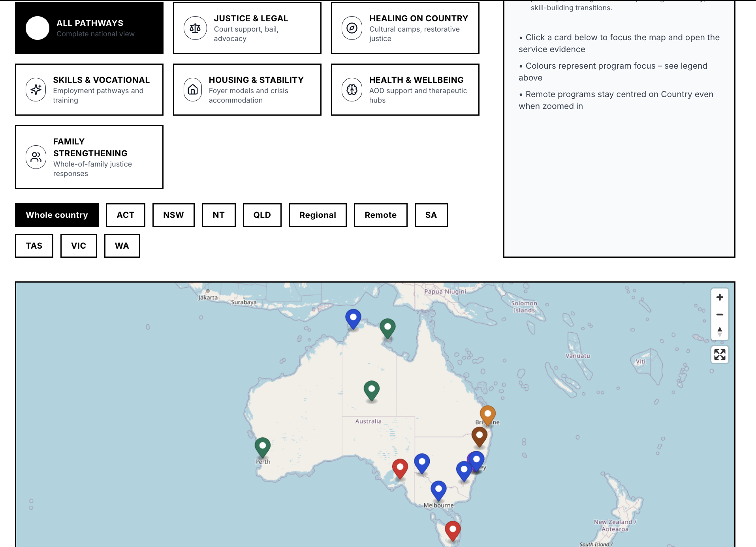The height and width of the screenshot is (547, 756).
Task: Select the QLD filter tab
Action: tap(261, 215)
